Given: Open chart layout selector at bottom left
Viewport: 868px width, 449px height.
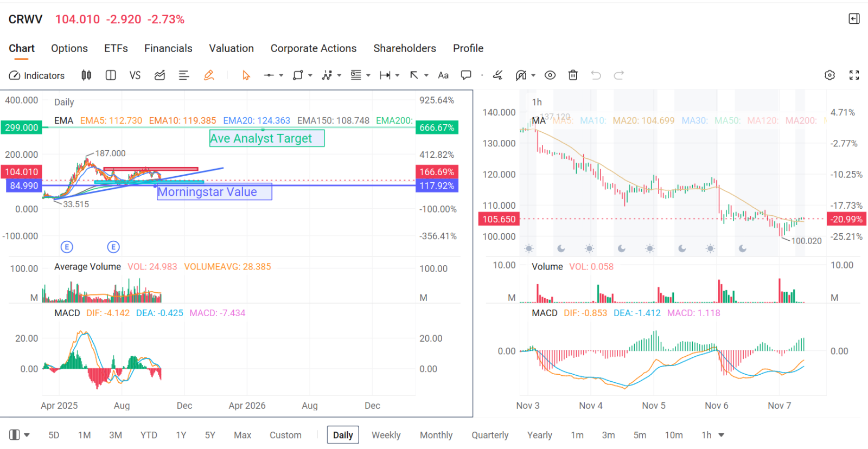Looking at the screenshot, I should (x=20, y=435).
